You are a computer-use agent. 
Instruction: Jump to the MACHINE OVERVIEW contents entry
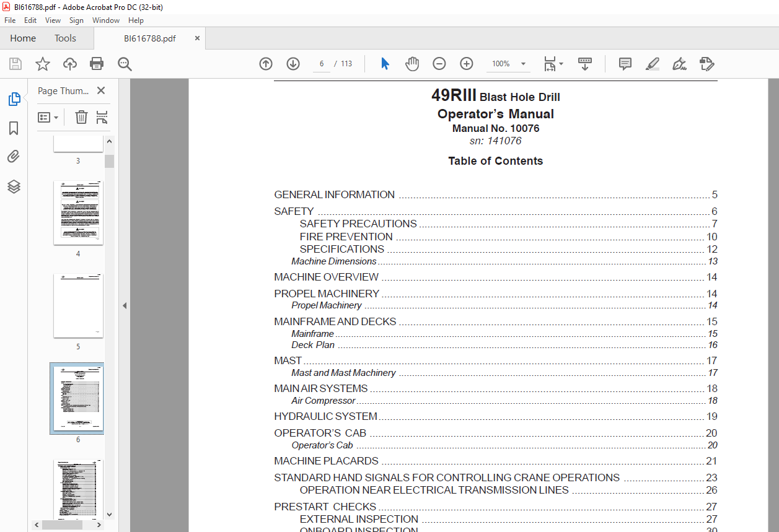click(496, 277)
